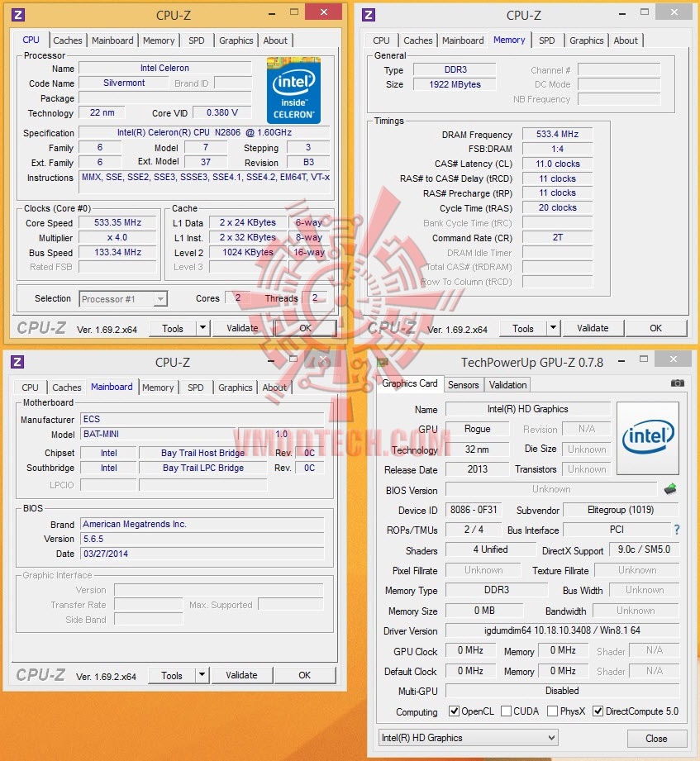Click the Bay Trail Host Bridge chipset field
This screenshot has height=761, width=700.
[x=203, y=453]
